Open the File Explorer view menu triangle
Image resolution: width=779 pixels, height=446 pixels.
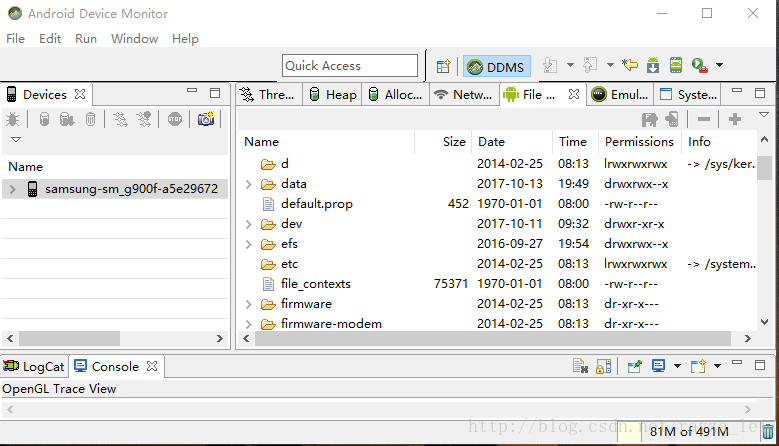(764, 115)
